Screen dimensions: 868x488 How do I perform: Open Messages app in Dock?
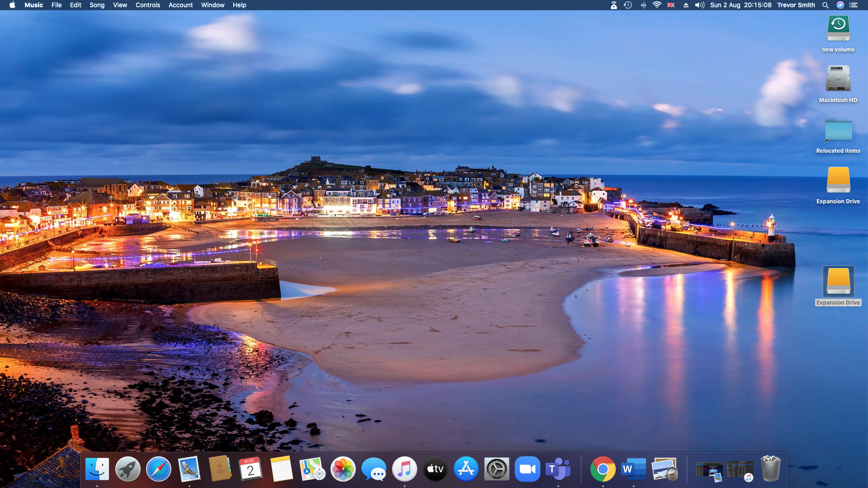(x=374, y=469)
